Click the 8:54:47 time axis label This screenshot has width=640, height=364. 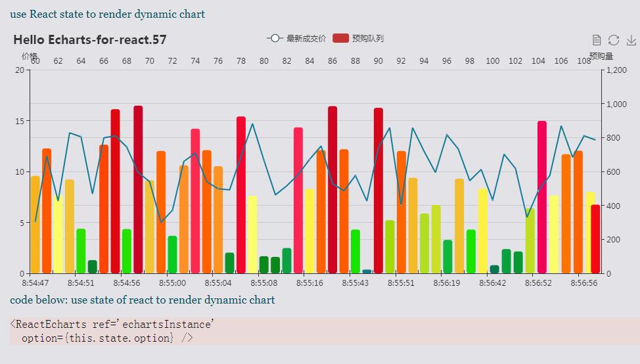tap(35, 283)
